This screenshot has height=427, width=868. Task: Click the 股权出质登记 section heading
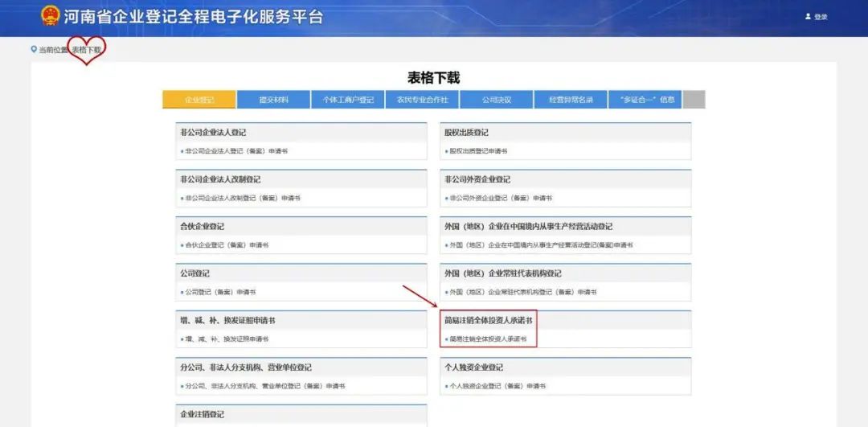click(467, 133)
